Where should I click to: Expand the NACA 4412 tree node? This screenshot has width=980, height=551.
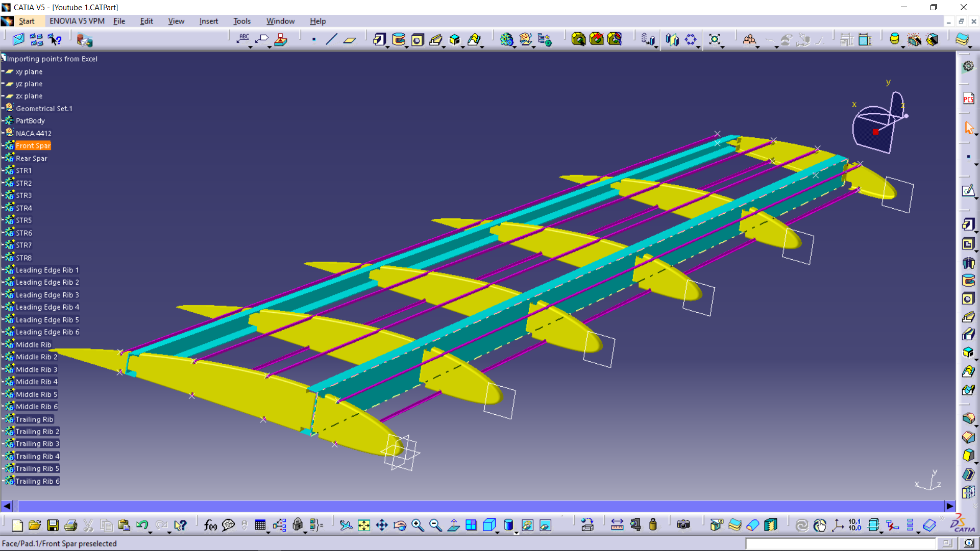pyautogui.click(x=3, y=133)
